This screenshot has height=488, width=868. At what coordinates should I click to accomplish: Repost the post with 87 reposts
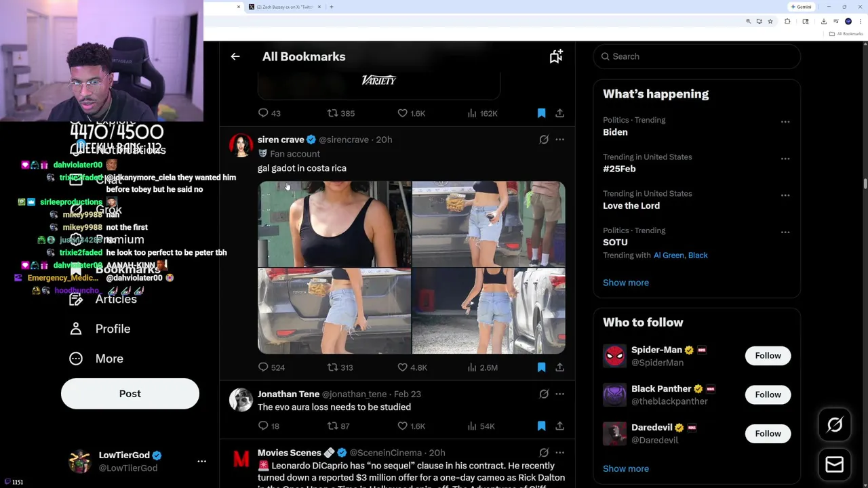(x=338, y=426)
